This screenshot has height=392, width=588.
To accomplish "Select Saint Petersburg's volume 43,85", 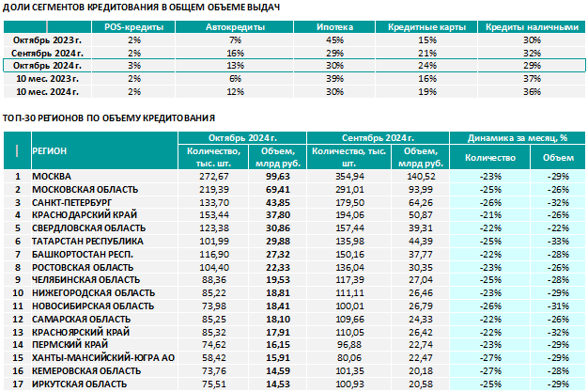I will (277, 203).
